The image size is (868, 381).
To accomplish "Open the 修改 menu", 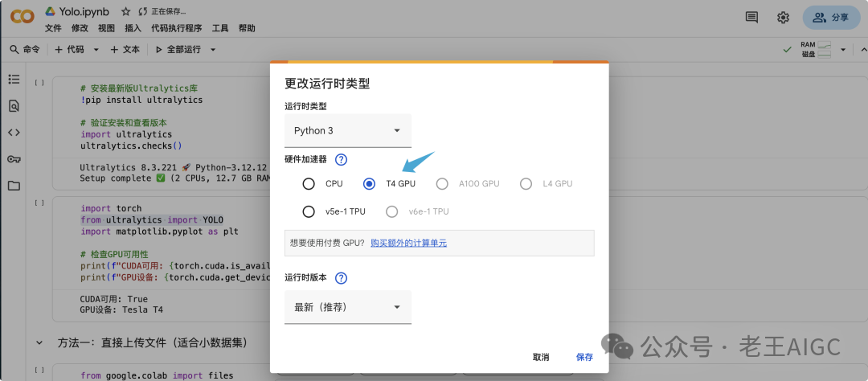I will click(80, 28).
